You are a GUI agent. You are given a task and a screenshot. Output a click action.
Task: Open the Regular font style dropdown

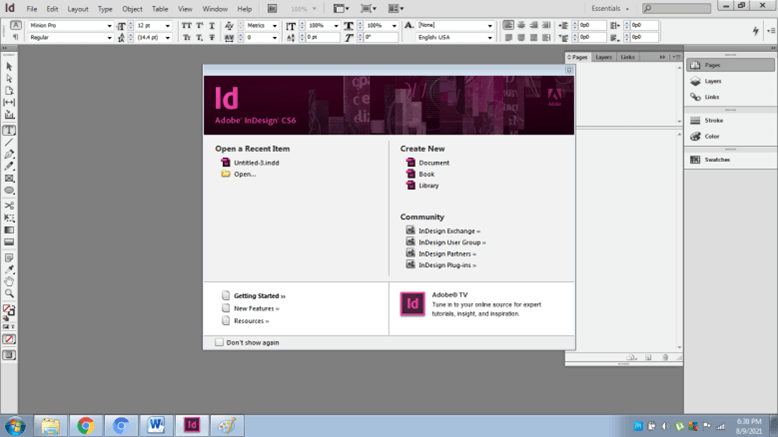109,38
